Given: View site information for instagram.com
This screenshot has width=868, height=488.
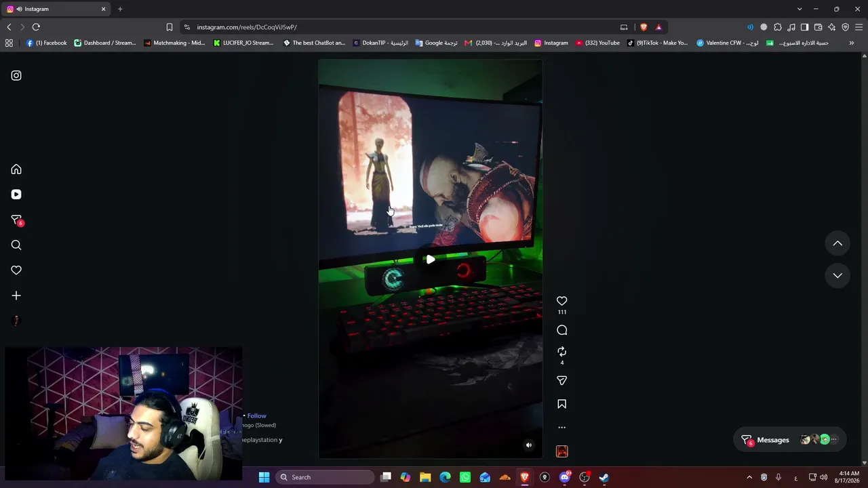Looking at the screenshot, I should coord(187,27).
